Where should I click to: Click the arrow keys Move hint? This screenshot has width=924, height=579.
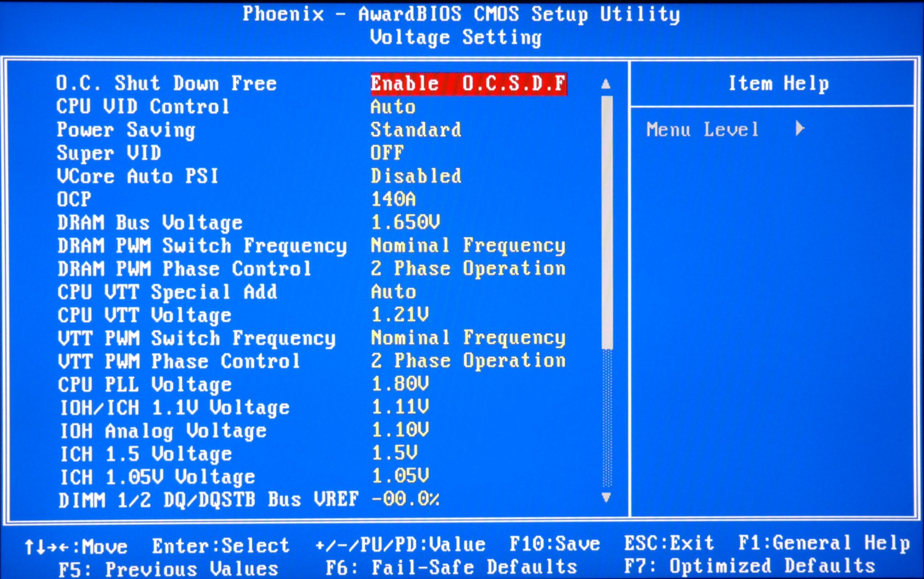76,547
